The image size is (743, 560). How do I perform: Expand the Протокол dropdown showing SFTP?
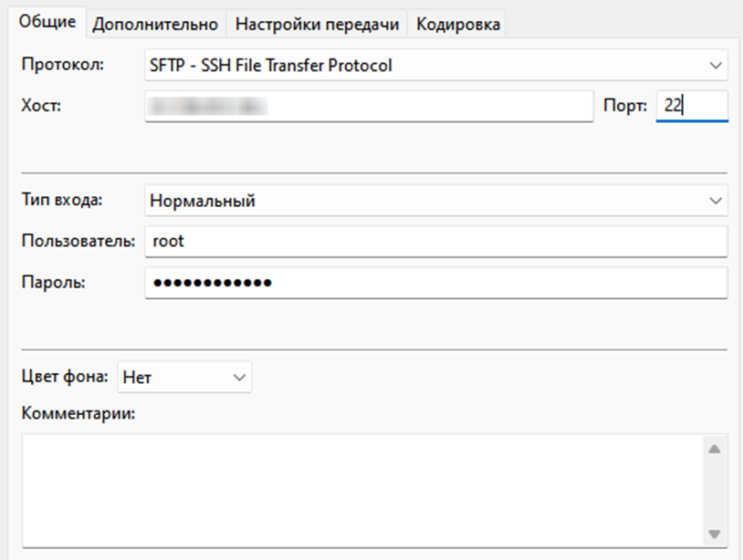coord(435,66)
